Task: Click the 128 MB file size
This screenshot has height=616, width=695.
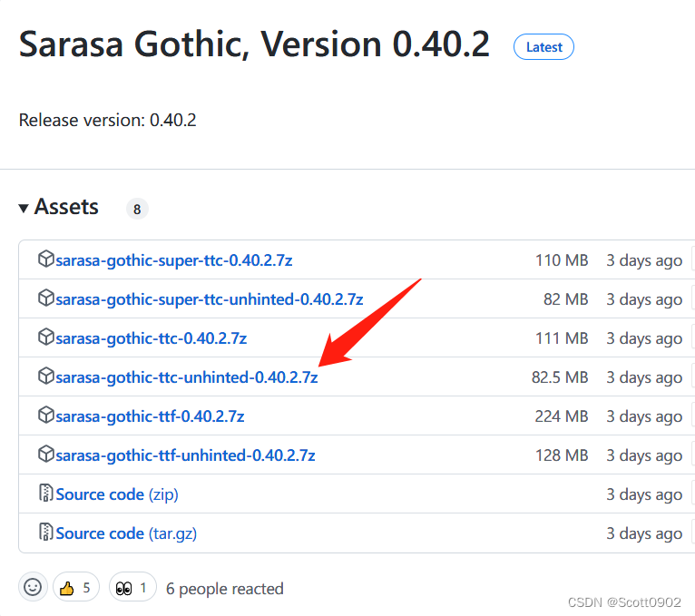Action: click(562, 455)
